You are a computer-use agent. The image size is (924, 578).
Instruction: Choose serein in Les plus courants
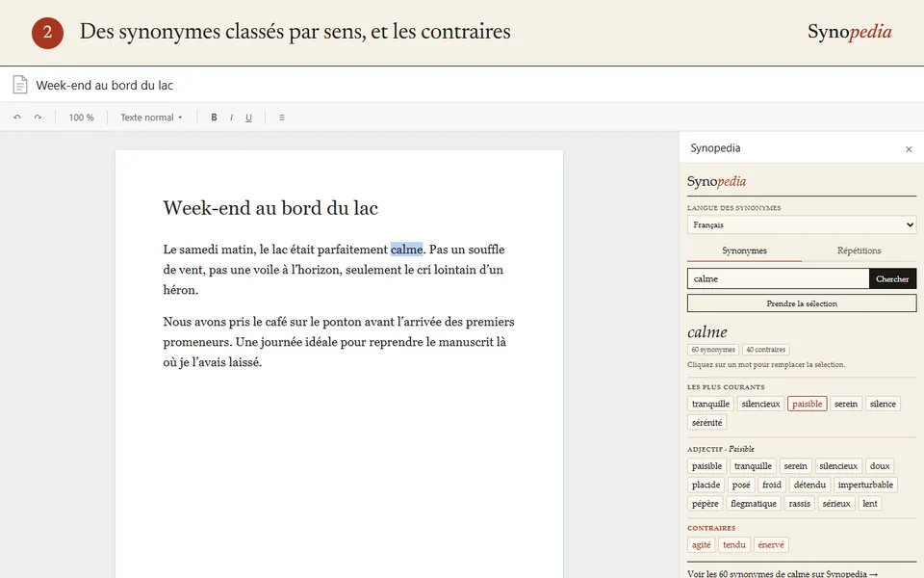tap(846, 404)
